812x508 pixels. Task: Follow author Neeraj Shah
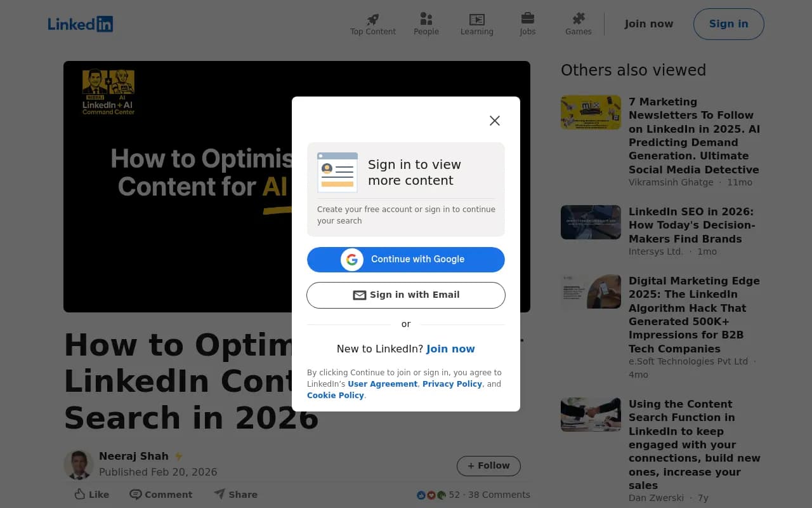point(488,465)
